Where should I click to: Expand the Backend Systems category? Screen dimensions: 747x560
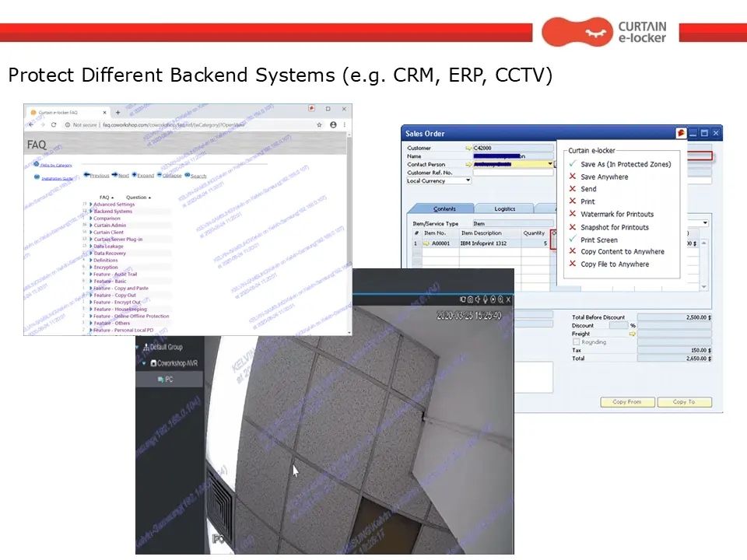point(90,211)
